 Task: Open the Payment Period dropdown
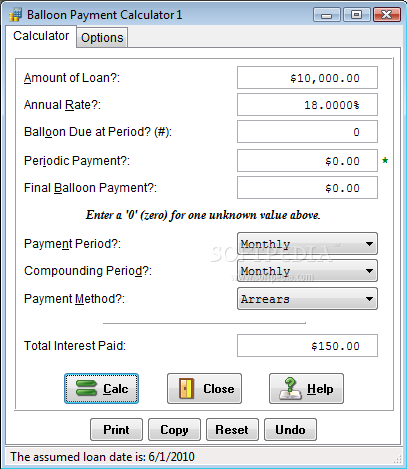click(x=307, y=244)
